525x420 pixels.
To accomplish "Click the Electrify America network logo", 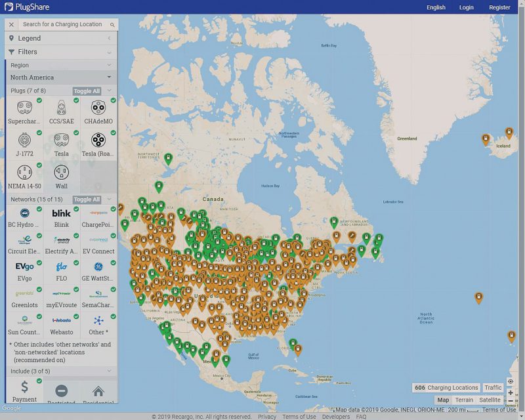I will tap(61, 240).
